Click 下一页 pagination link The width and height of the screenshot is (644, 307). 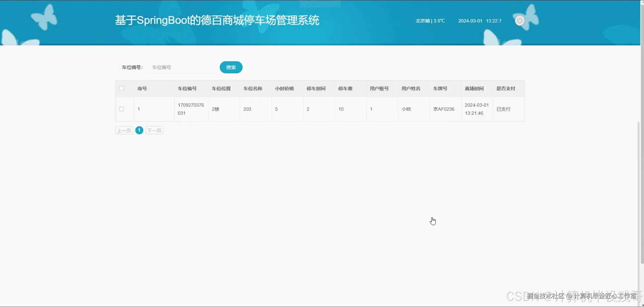tap(154, 130)
